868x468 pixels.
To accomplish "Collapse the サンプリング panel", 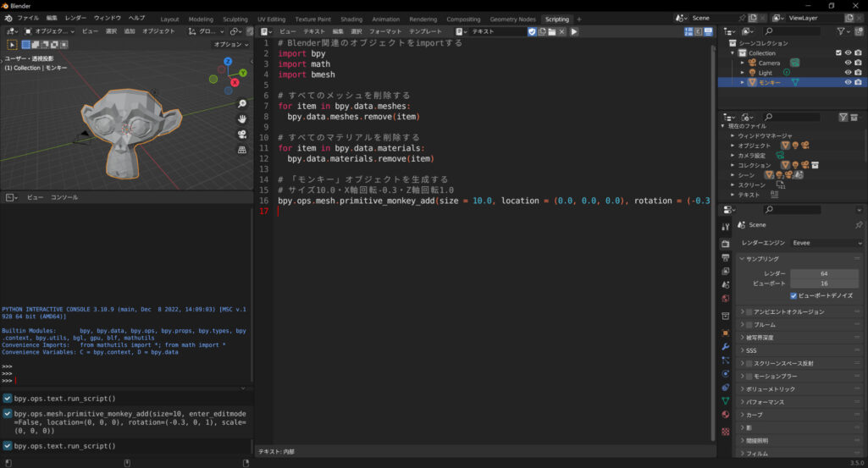I will coord(761,259).
